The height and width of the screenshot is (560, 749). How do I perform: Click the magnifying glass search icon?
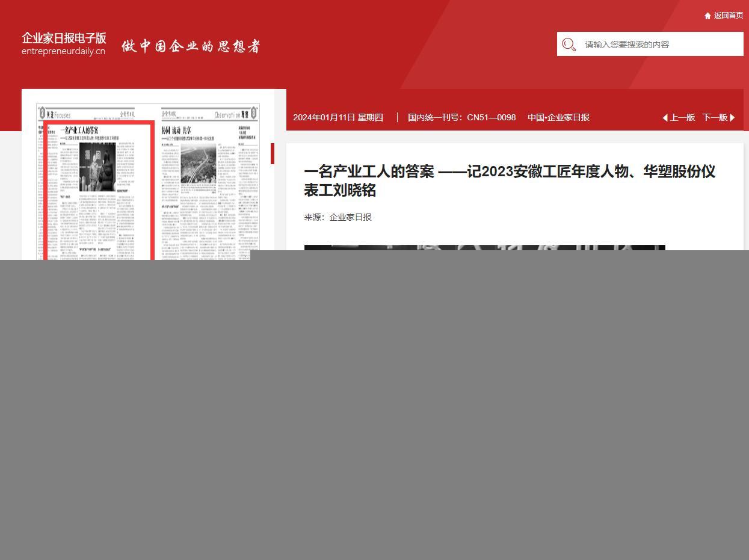click(569, 45)
